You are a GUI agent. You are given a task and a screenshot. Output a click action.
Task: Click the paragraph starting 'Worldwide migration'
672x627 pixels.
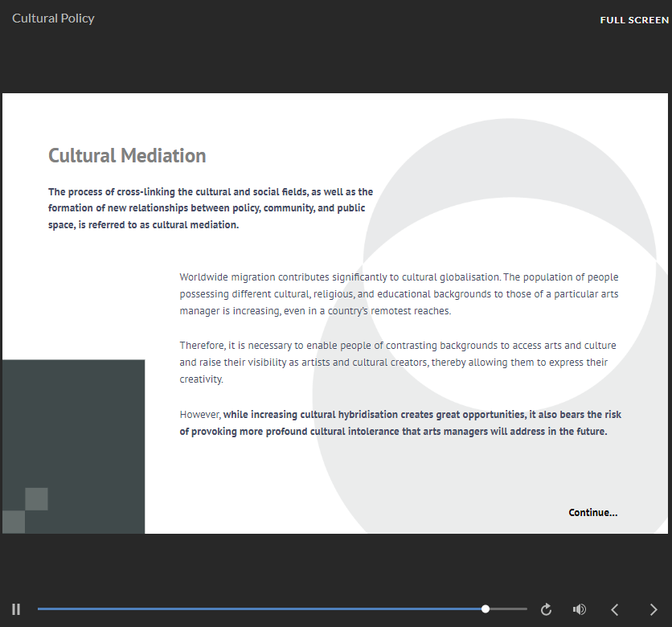(x=399, y=293)
